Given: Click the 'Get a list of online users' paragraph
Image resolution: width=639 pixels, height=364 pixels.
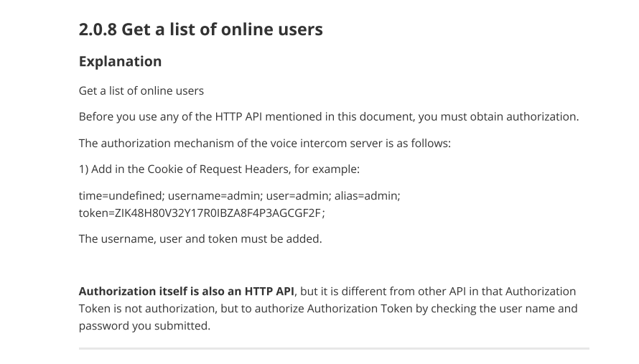Looking at the screenshot, I should point(141,90).
